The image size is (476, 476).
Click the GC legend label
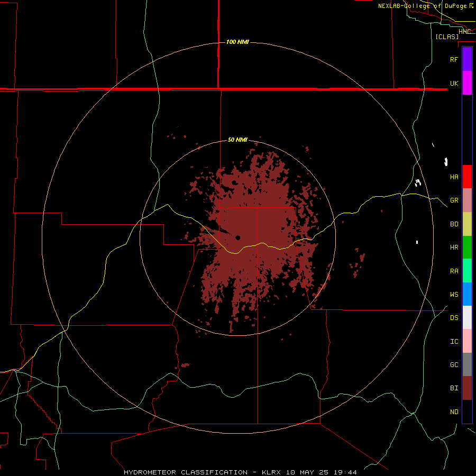pos(454,365)
